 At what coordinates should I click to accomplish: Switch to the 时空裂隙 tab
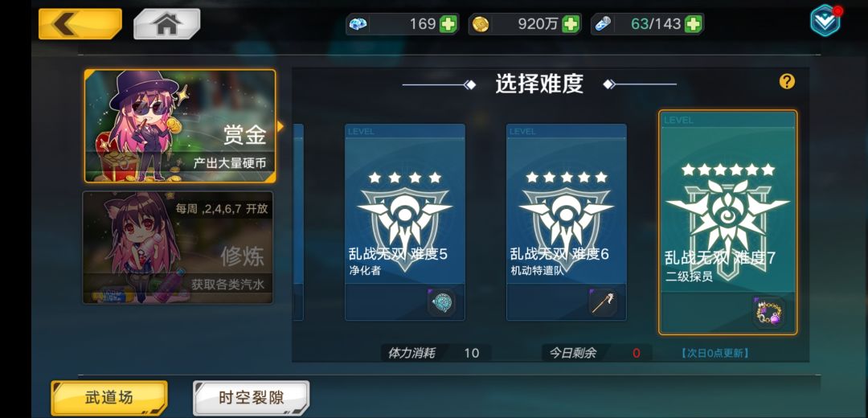point(252,398)
